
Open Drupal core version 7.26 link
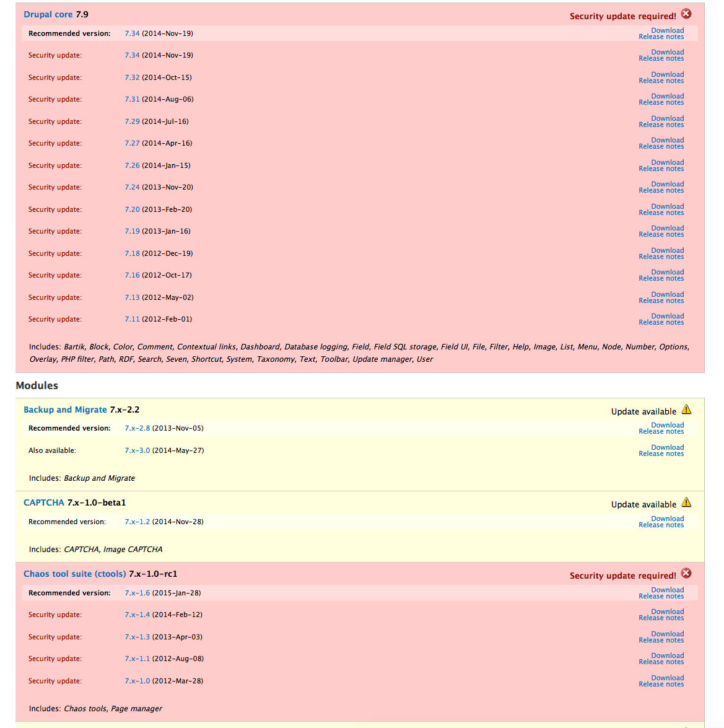coord(133,166)
